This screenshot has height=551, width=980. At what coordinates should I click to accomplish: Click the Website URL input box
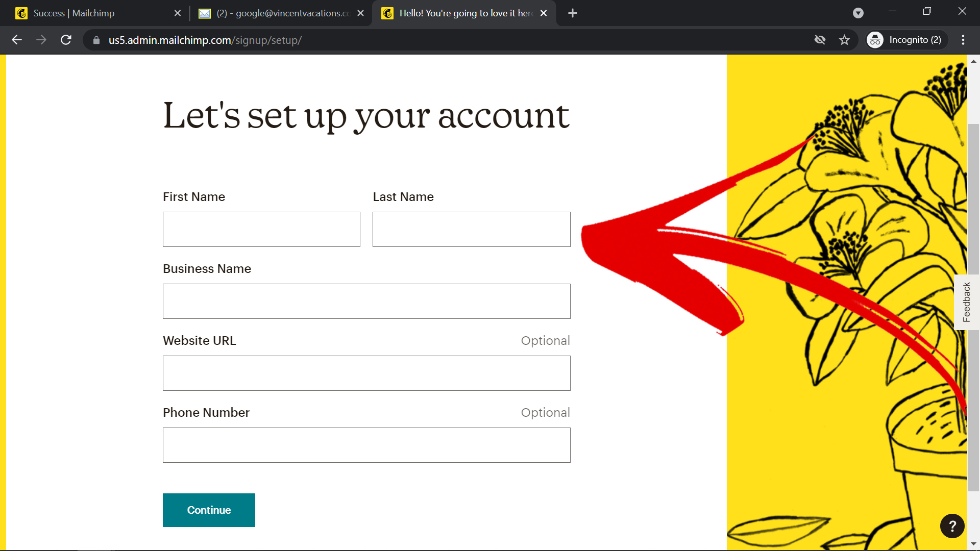click(366, 373)
